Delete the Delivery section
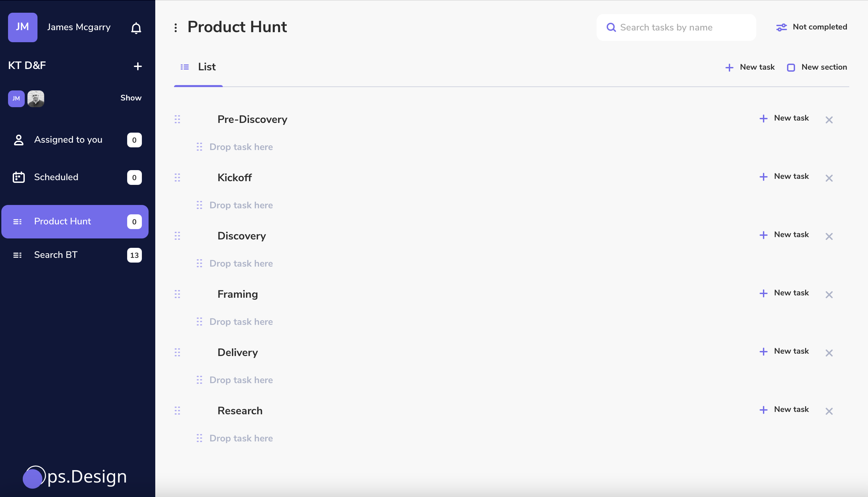This screenshot has height=497, width=868. (x=829, y=353)
